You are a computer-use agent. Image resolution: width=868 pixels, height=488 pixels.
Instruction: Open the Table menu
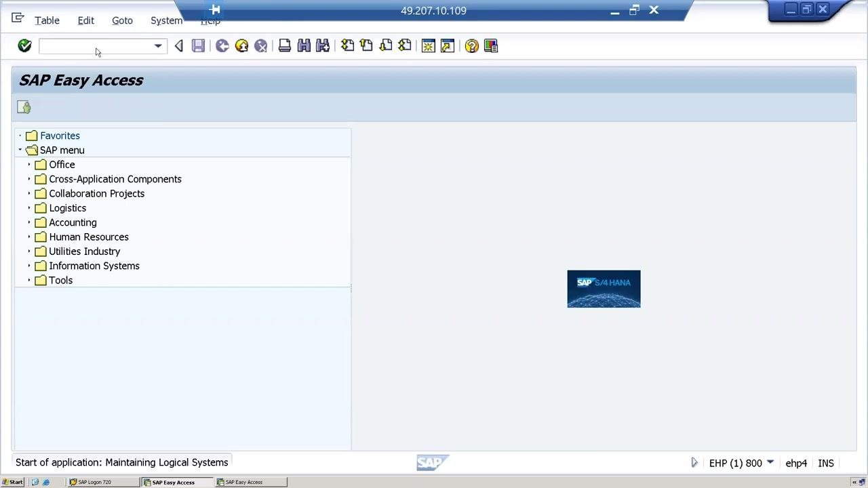point(47,20)
